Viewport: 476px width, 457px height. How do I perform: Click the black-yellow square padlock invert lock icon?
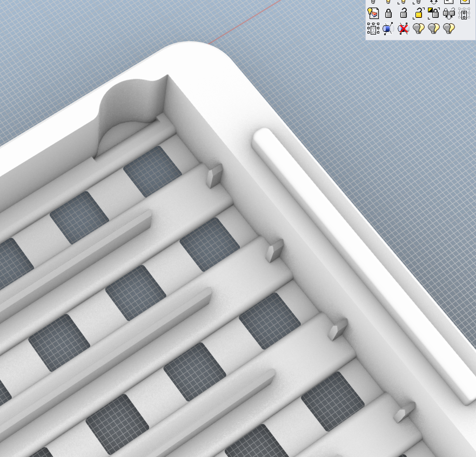434,14
